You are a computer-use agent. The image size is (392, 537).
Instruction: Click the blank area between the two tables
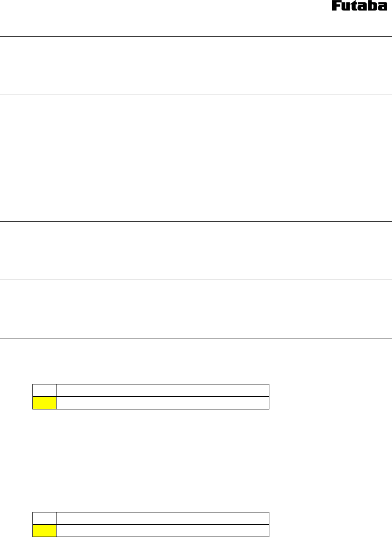[x=196, y=460]
